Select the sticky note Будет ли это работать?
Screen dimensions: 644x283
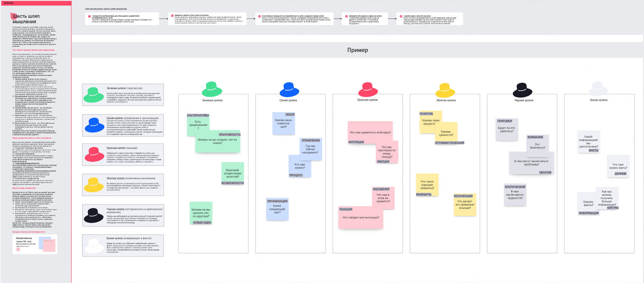pyautogui.click(x=507, y=130)
